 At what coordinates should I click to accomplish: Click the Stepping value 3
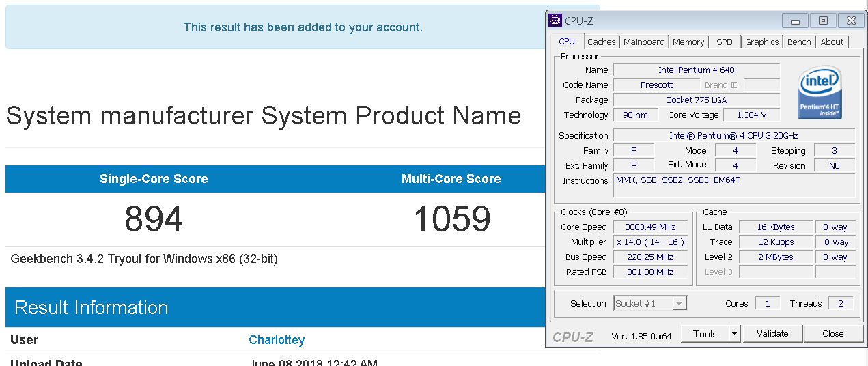[x=834, y=150]
